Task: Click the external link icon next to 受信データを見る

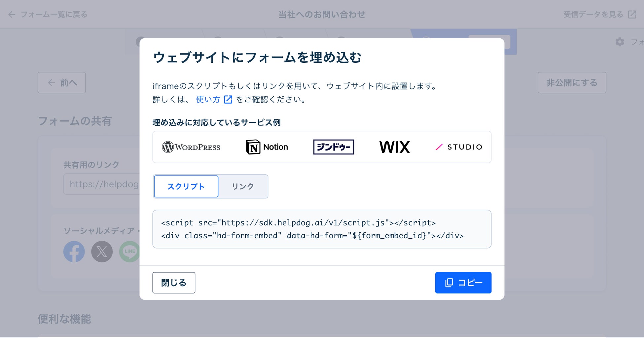Action: pos(632,14)
